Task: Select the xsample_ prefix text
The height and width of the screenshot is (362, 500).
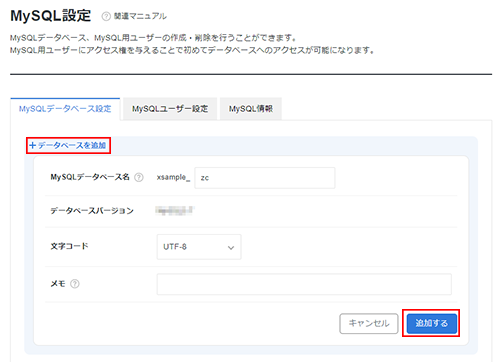Action: 173,177
